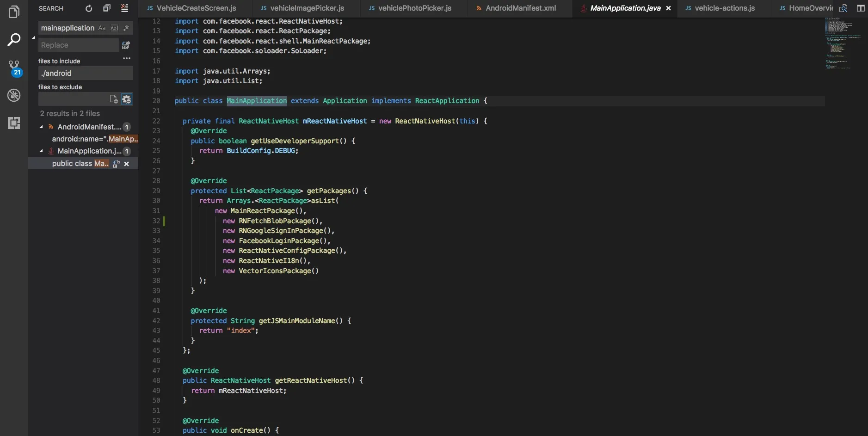Toggle search only in open editors
The width and height of the screenshot is (868, 436).
tap(114, 99)
